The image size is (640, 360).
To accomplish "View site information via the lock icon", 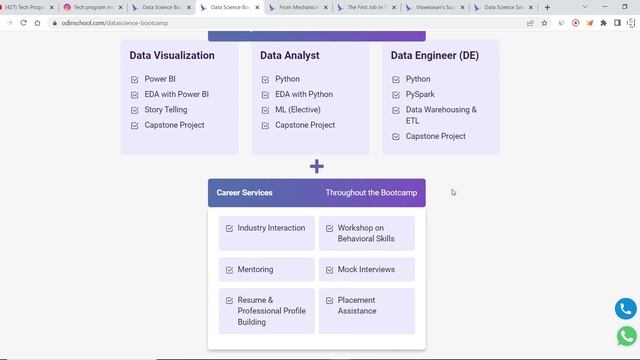I will (x=54, y=23).
